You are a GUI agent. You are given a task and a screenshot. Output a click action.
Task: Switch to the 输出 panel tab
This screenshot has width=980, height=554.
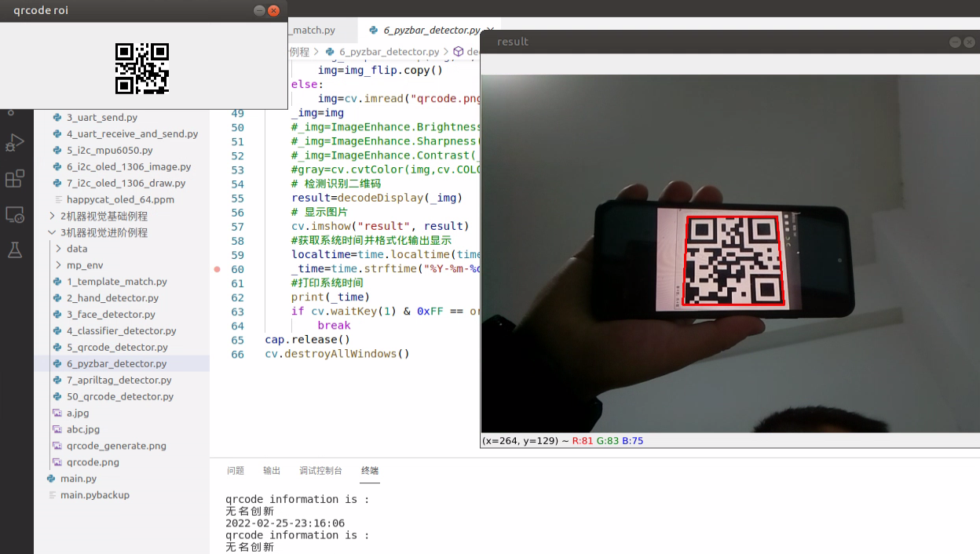(272, 471)
